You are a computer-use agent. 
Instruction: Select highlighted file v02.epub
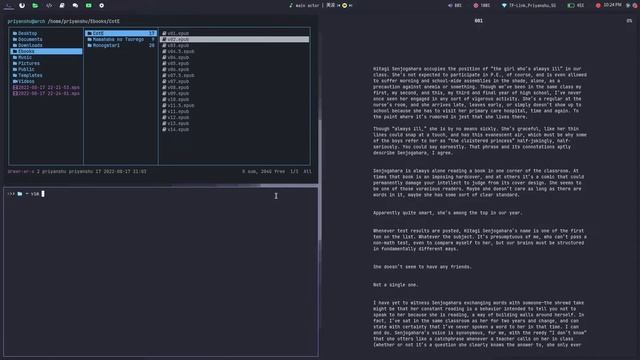click(x=235, y=39)
